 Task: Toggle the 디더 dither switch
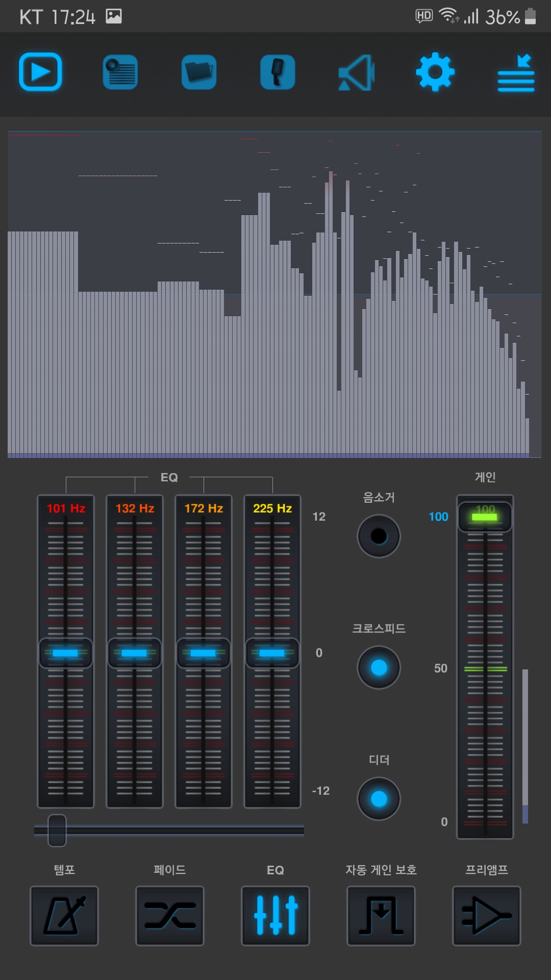click(379, 798)
